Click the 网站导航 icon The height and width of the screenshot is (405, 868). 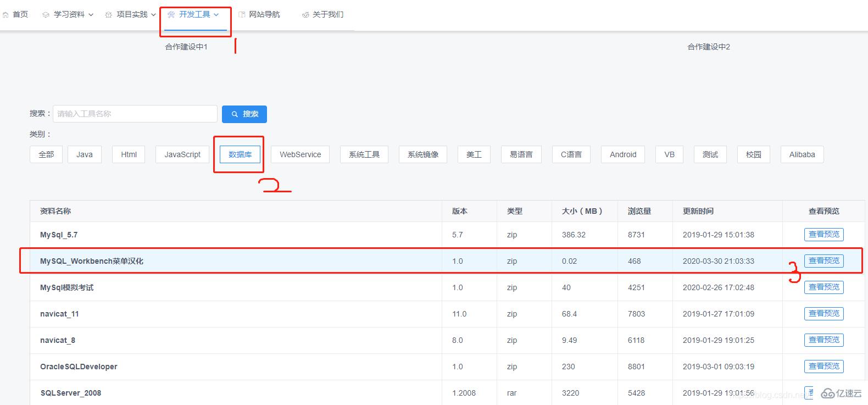pos(242,15)
